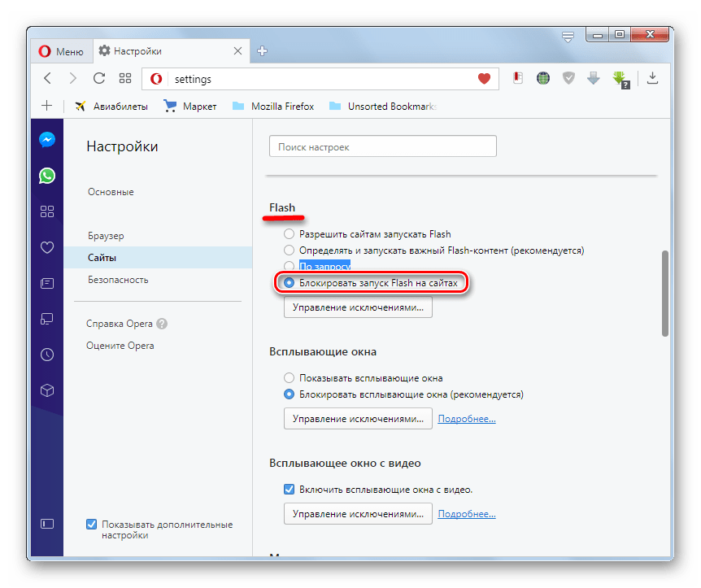Click the 'Поиск настроек' search field

pyautogui.click(x=382, y=147)
